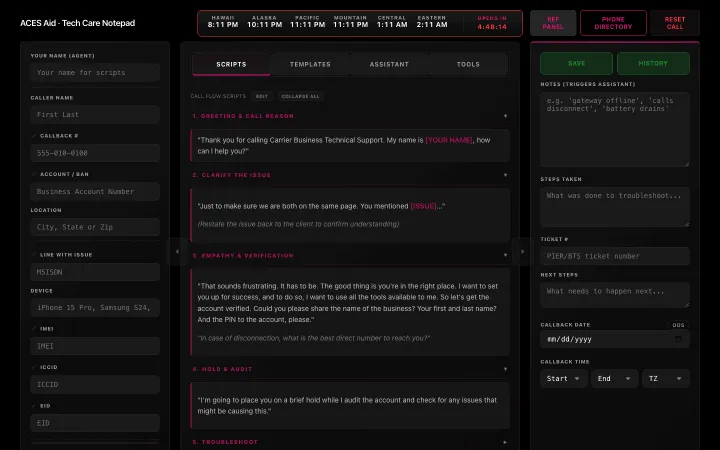Viewport: 720px width, 450px height.
Task: Click the Hawaii 8:11 PM clock
Action: [223, 22]
